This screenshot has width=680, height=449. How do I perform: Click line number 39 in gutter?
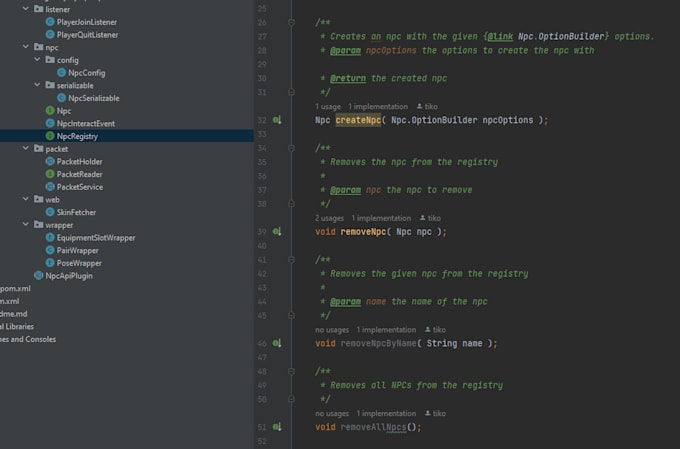262,232
